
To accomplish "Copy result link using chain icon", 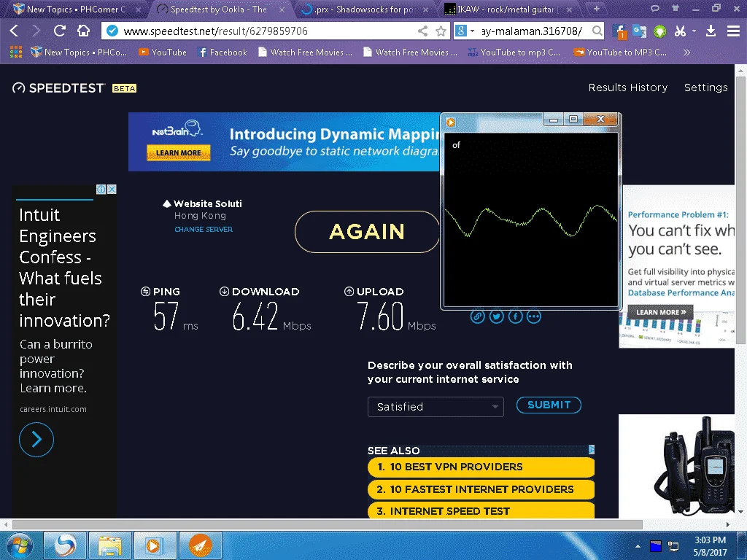I will [477, 316].
